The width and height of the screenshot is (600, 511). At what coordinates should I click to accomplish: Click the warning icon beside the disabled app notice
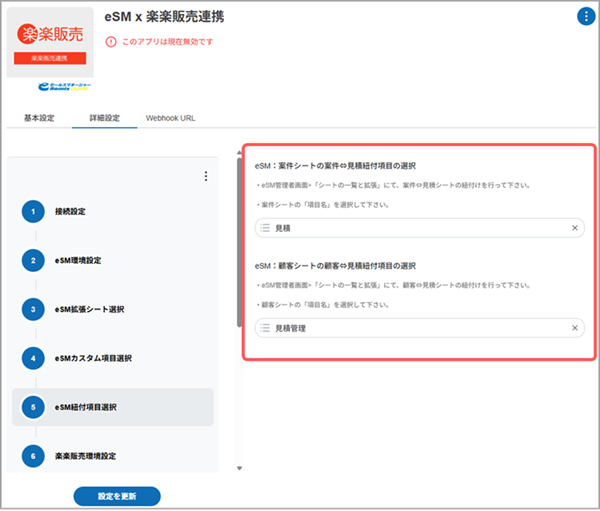click(x=110, y=42)
